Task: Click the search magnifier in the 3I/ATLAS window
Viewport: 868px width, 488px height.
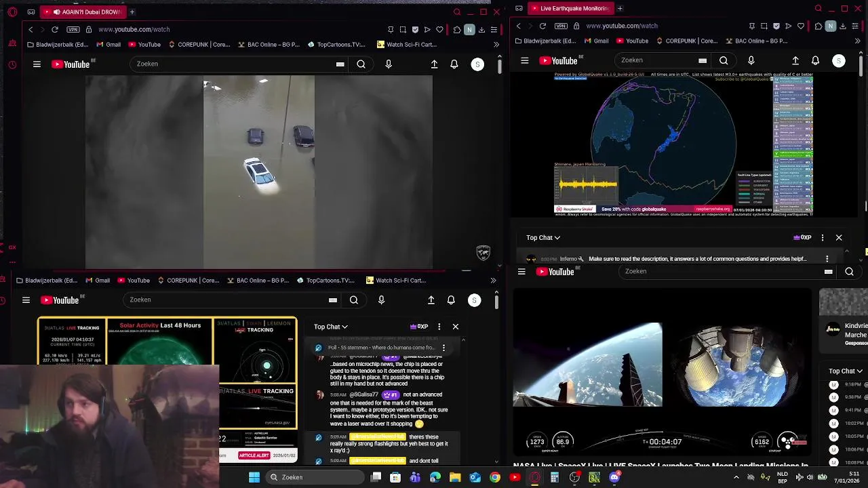Action: pyautogui.click(x=354, y=300)
